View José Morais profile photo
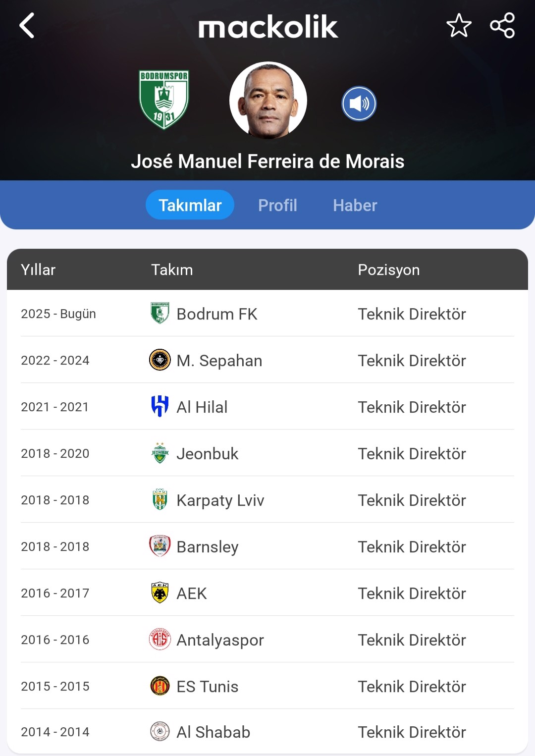535x756 pixels. [268, 101]
